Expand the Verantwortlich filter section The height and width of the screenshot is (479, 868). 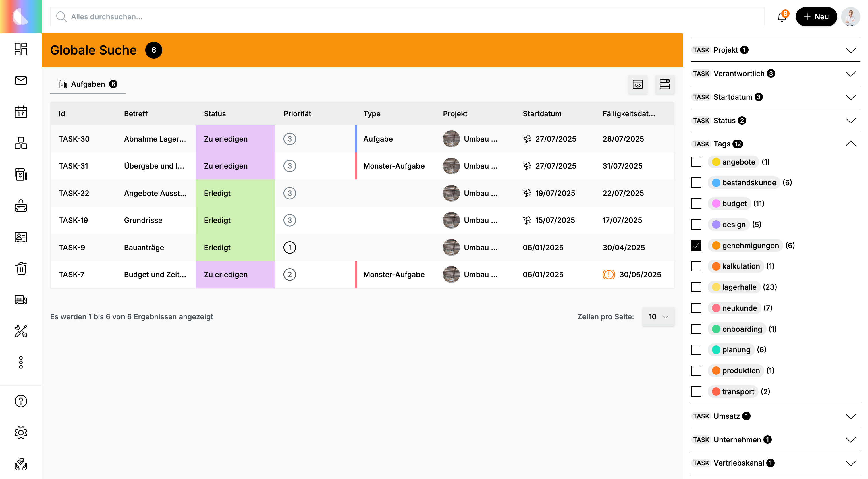coord(775,74)
